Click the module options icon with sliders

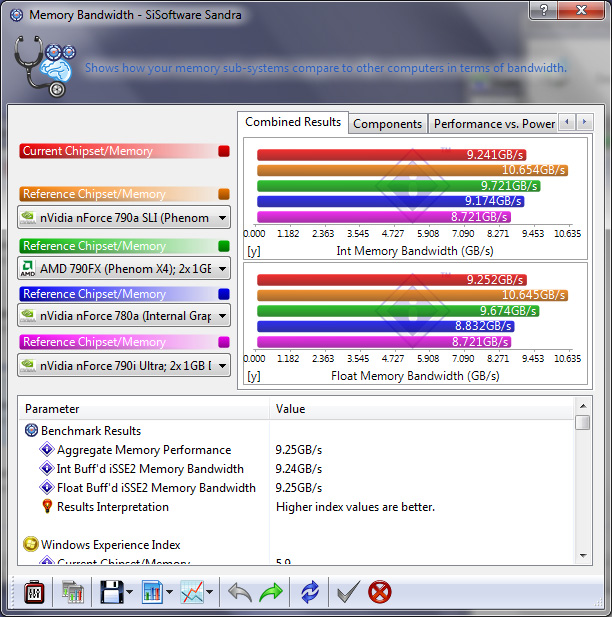pos(34,592)
